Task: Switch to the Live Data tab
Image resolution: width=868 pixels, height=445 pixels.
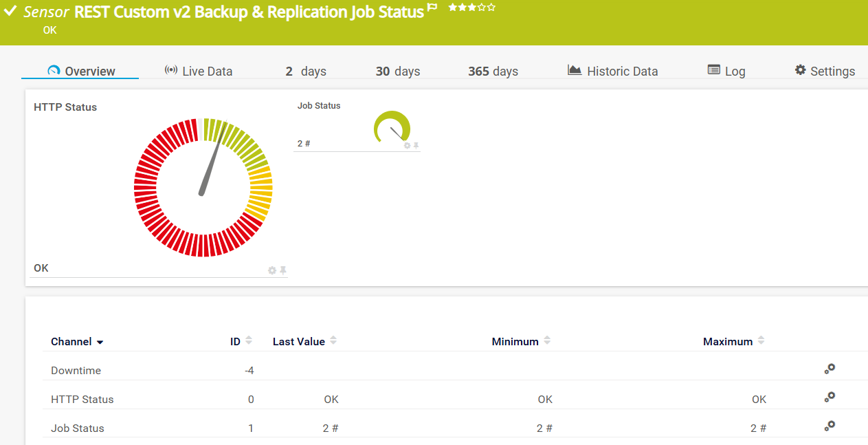Action: pos(199,71)
